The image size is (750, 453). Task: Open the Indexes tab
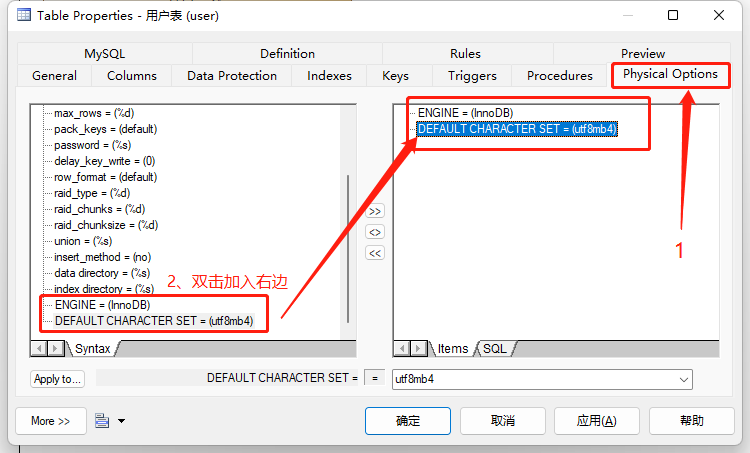(x=329, y=76)
